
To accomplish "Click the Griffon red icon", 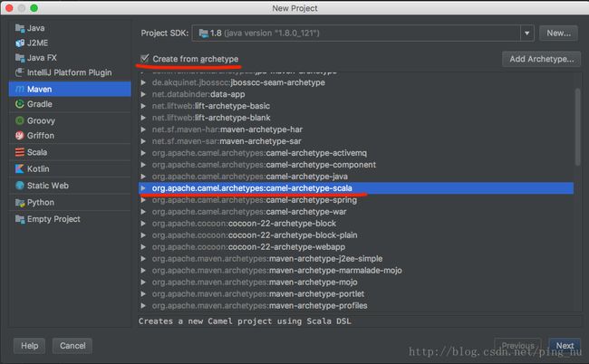I will pyautogui.click(x=20, y=136).
